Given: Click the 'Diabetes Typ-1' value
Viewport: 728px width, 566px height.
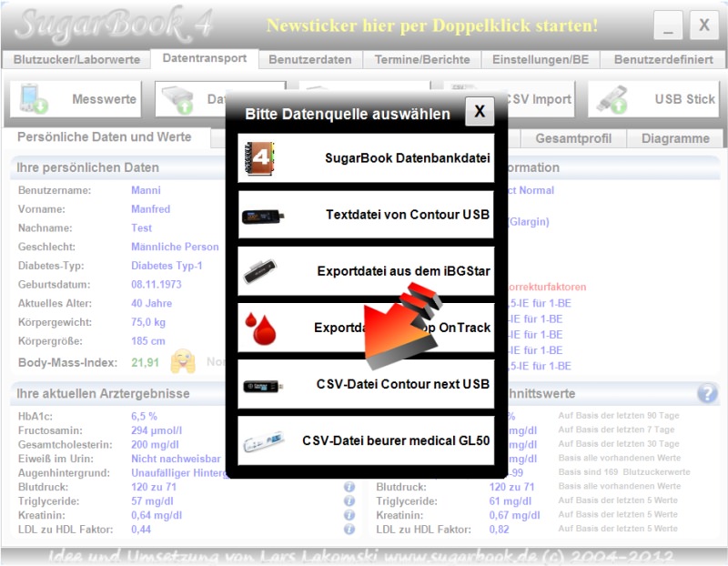Looking at the screenshot, I should (x=167, y=266).
